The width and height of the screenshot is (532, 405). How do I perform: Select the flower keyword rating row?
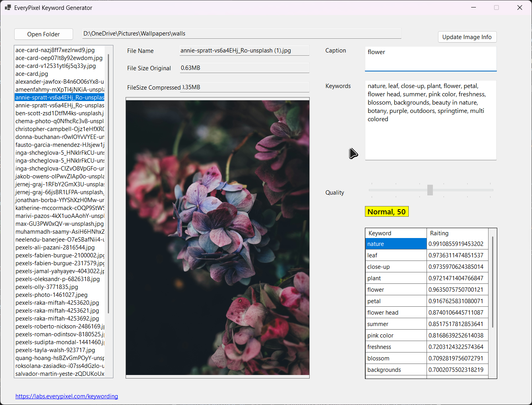pyautogui.click(x=395, y=289)
